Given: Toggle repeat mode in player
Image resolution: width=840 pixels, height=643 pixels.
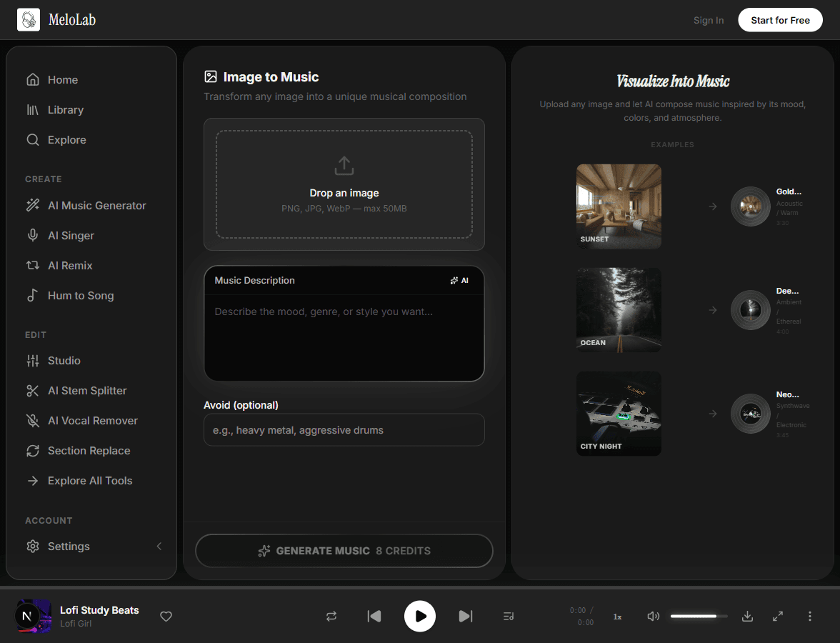Looking at the screenshot, I should [331, 616].
